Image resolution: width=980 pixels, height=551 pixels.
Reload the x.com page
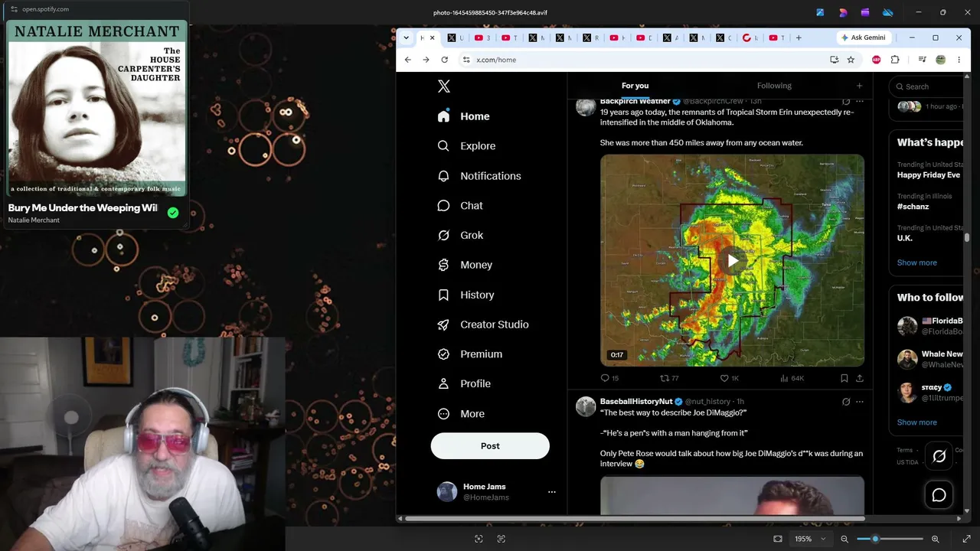coord(444,60)
